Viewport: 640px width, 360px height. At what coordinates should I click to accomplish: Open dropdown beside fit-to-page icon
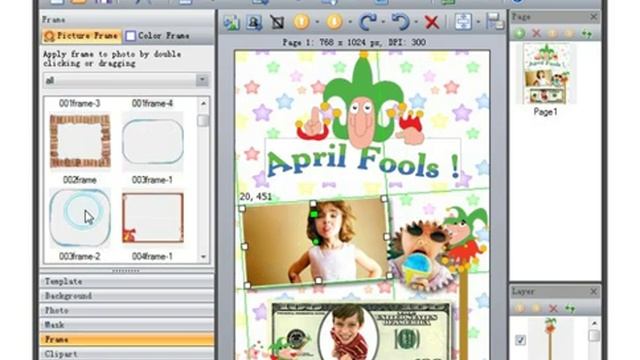(x=478, y=22)
